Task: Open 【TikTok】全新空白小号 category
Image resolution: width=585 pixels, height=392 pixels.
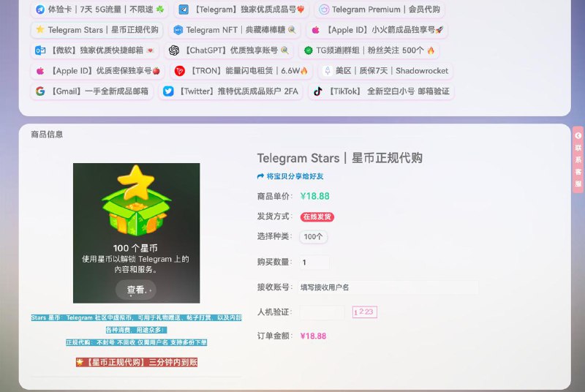Action: (381, 91)
